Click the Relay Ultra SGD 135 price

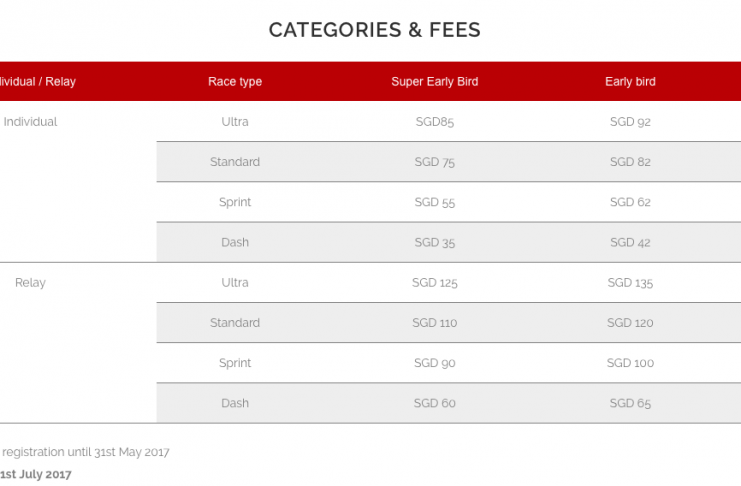tap(630, 282)
